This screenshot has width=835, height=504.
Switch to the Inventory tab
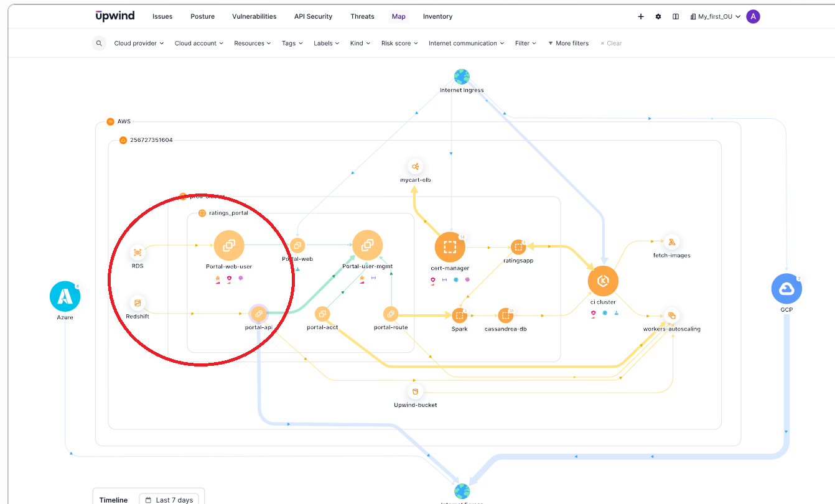[437, 16]
